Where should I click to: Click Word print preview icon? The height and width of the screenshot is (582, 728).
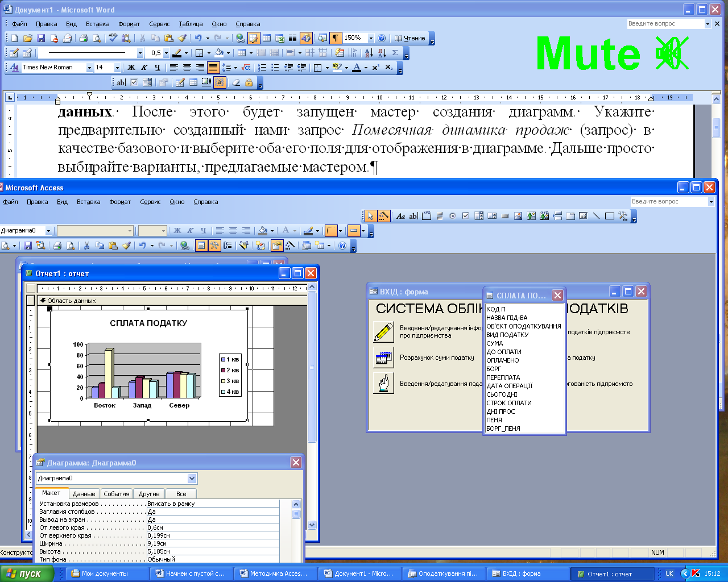(x=97, y=38)
